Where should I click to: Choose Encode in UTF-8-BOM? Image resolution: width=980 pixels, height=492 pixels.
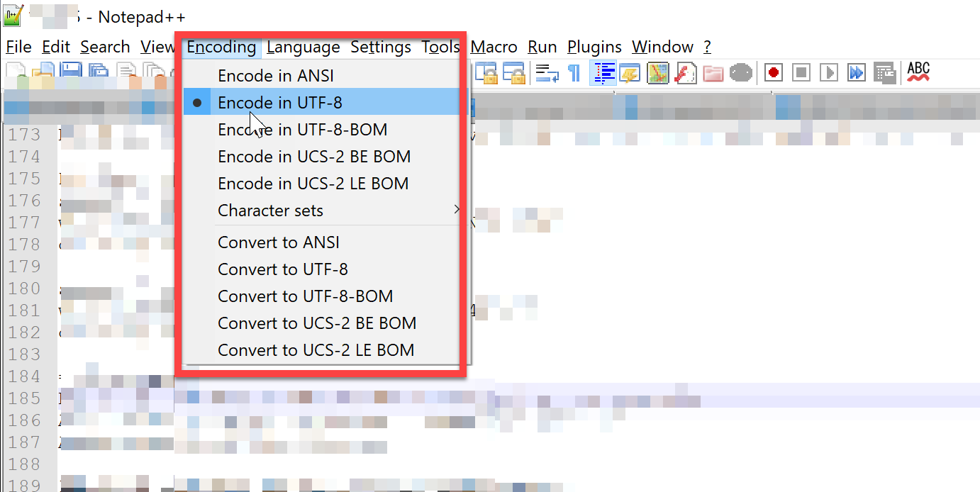(x=321, y=130)
